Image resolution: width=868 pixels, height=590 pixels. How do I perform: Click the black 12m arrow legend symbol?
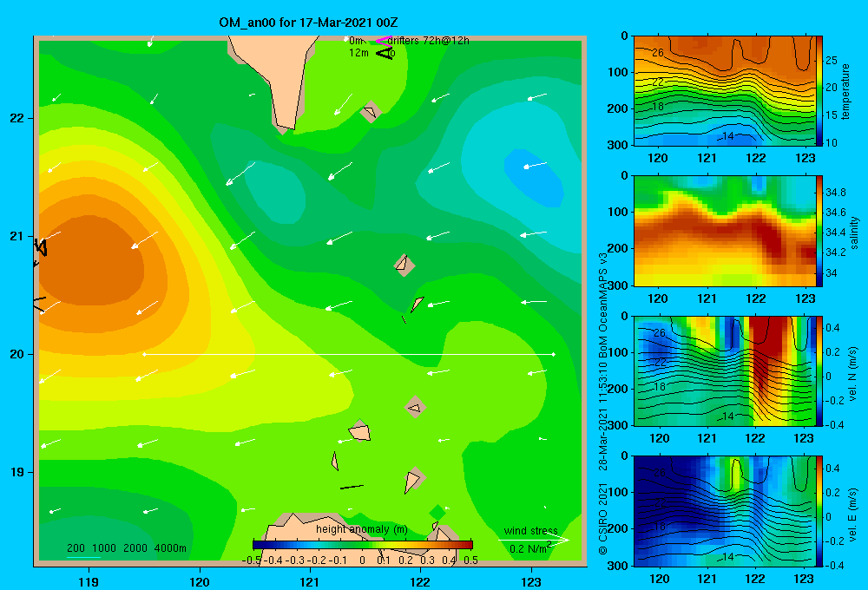[x=385, y=53]
